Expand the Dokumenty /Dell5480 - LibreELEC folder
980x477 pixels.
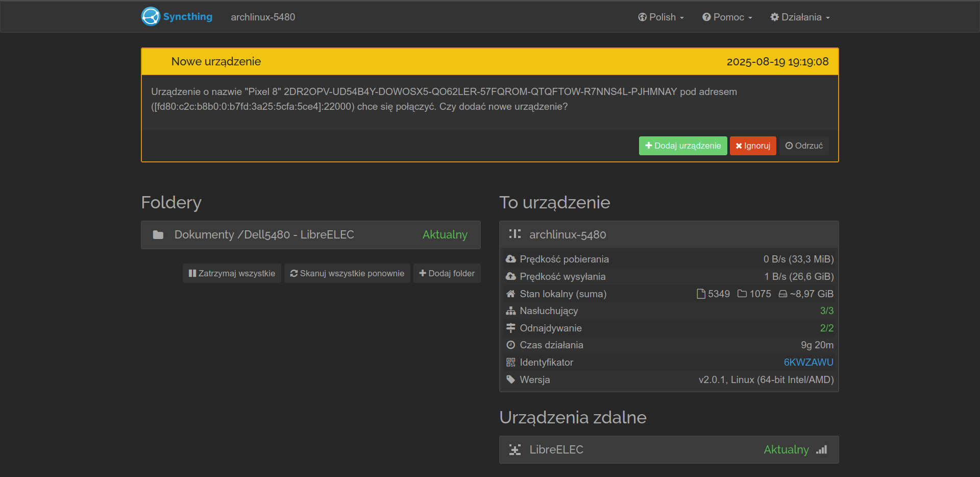310,235
